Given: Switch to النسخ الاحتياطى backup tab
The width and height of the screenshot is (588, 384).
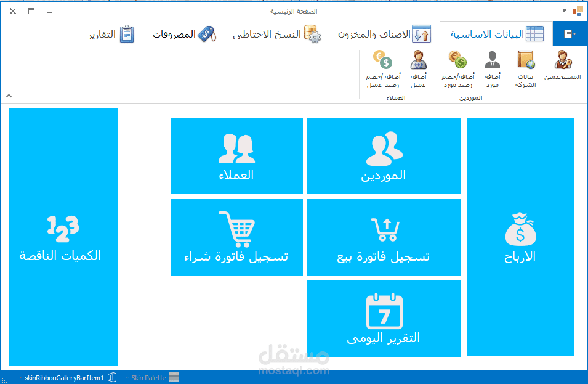Looking at the screenshot, I should pyautogui.click(x=276, y=34).
